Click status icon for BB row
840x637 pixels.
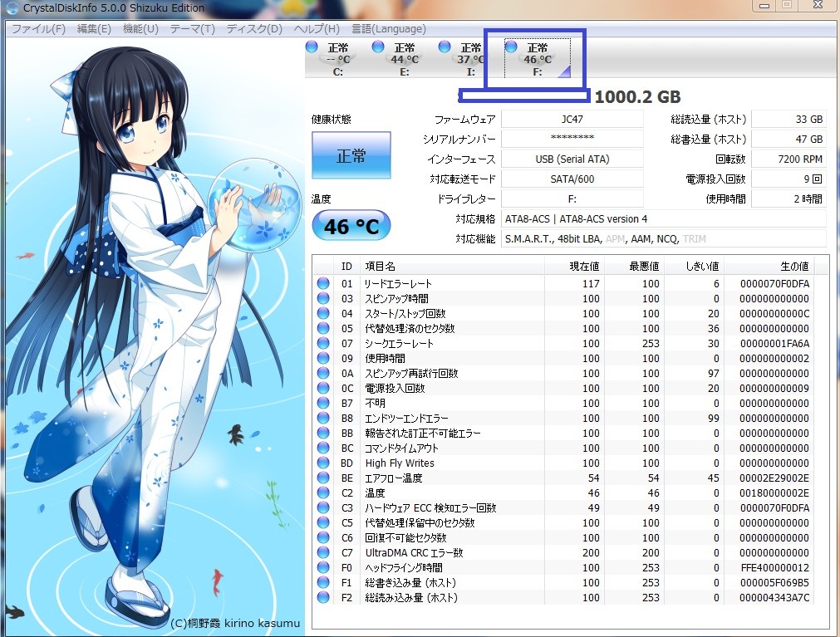323,433
